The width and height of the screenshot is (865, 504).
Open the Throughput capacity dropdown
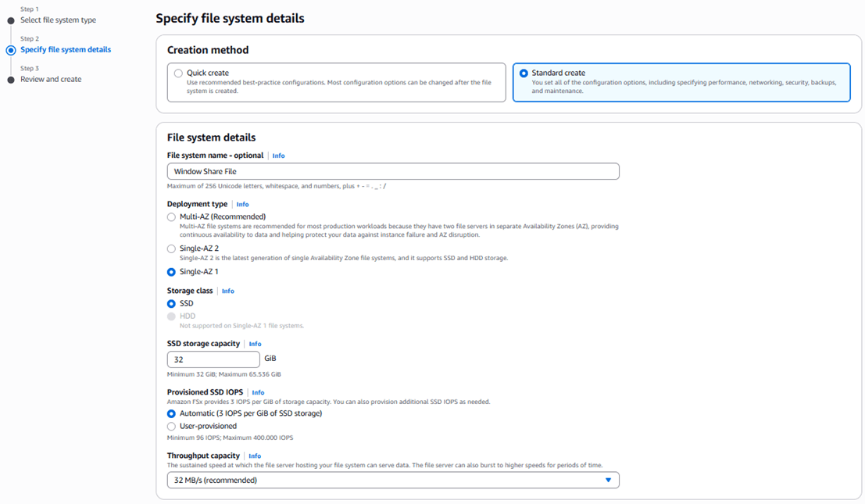coord(392,480)
